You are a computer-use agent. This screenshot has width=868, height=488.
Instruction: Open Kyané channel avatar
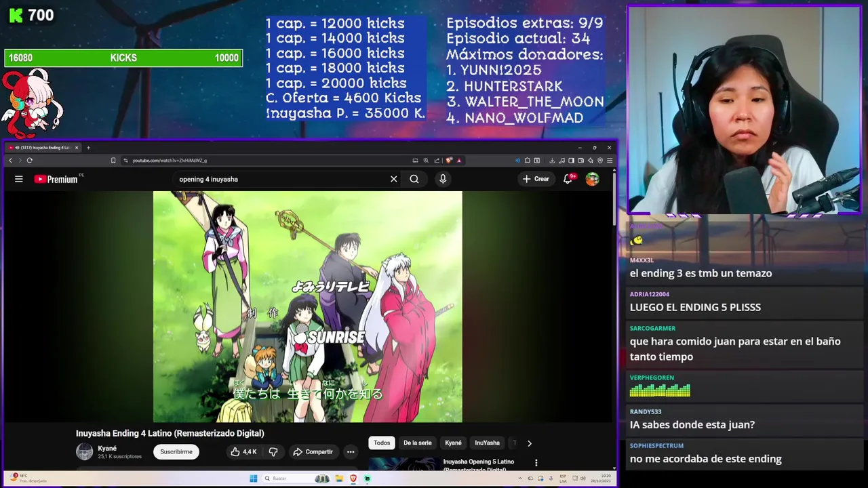[84, 451]
